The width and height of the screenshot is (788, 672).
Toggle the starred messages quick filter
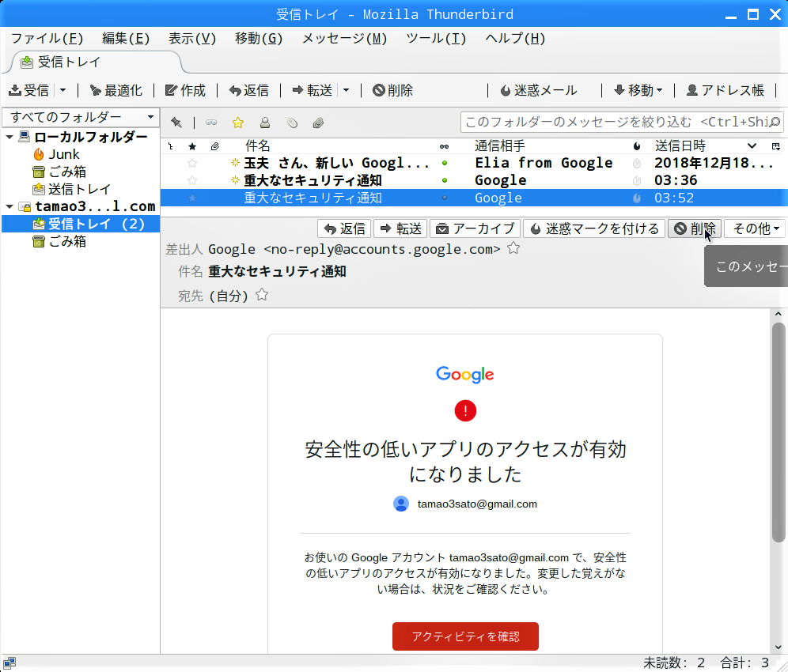coord(237,123)
